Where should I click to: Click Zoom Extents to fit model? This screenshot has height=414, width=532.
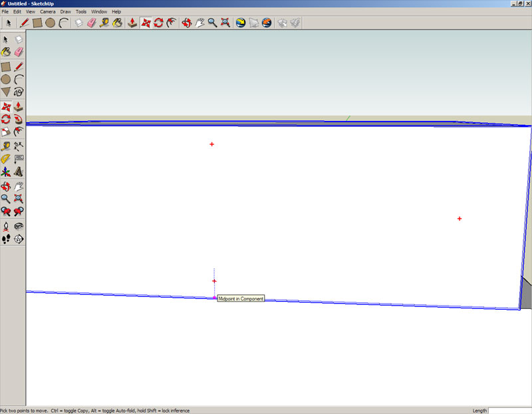tap(224, 22)
